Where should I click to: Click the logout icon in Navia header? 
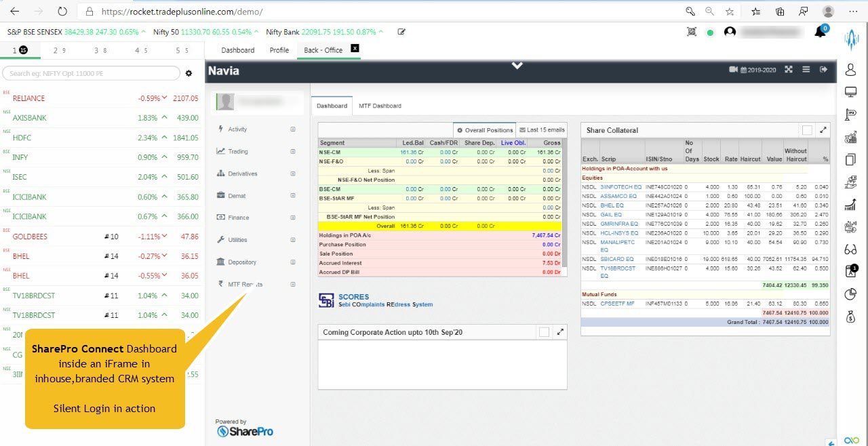pos(823,69)
